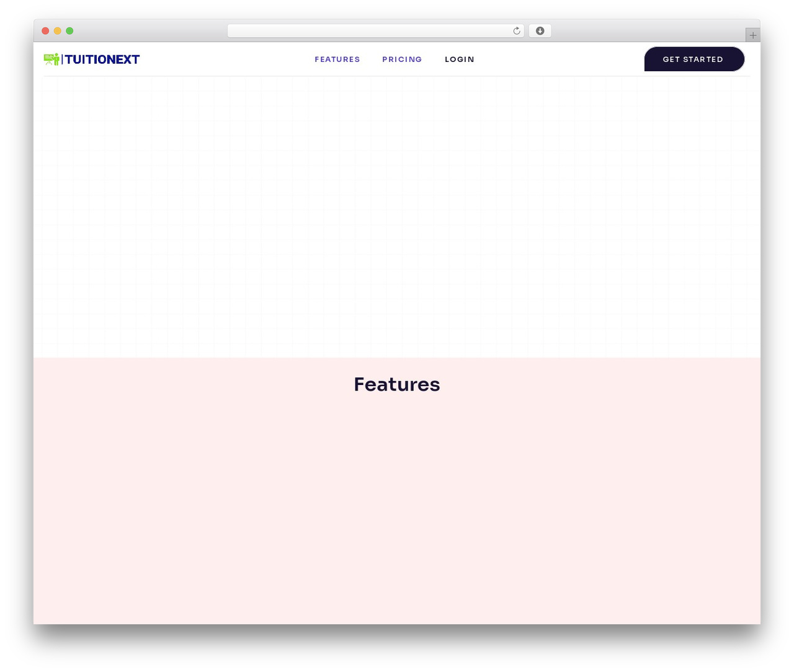Reload the page with the refresh icon

coord(517,31)
